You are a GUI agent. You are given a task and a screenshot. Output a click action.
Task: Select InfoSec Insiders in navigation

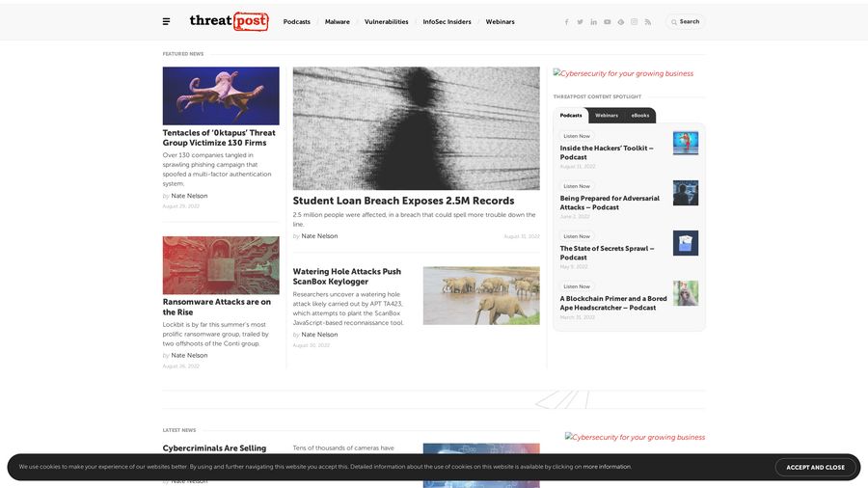coord(447,21)
